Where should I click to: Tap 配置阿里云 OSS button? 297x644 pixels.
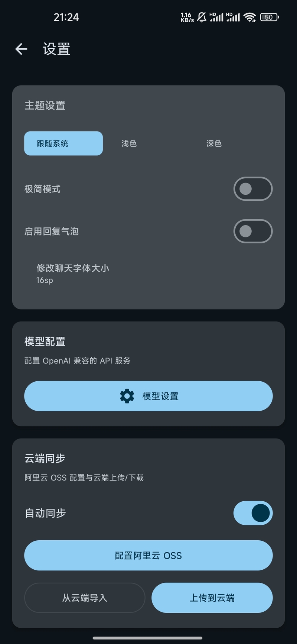pyautogui.click(x=148, y=556)
